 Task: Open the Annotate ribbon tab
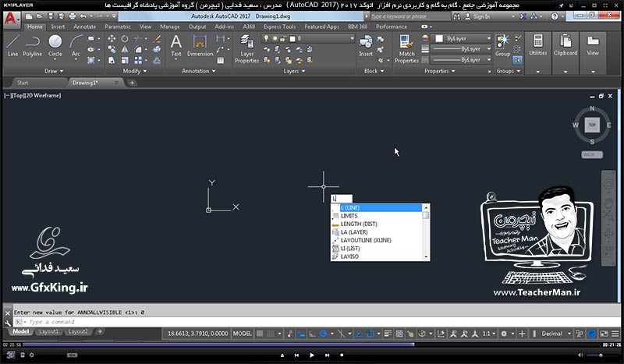click(x=85, y=27)
